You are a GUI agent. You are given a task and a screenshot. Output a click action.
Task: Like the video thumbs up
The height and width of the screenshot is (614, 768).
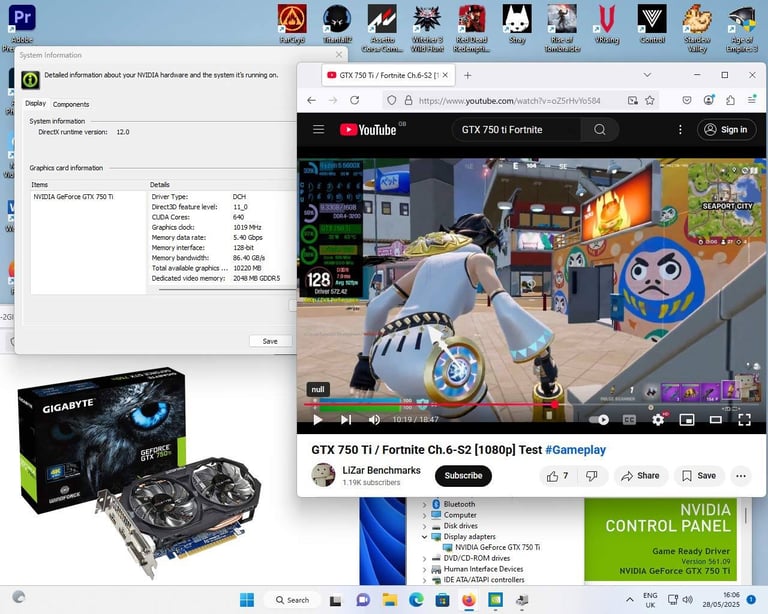pyautogui.click(x=558, y=475)
